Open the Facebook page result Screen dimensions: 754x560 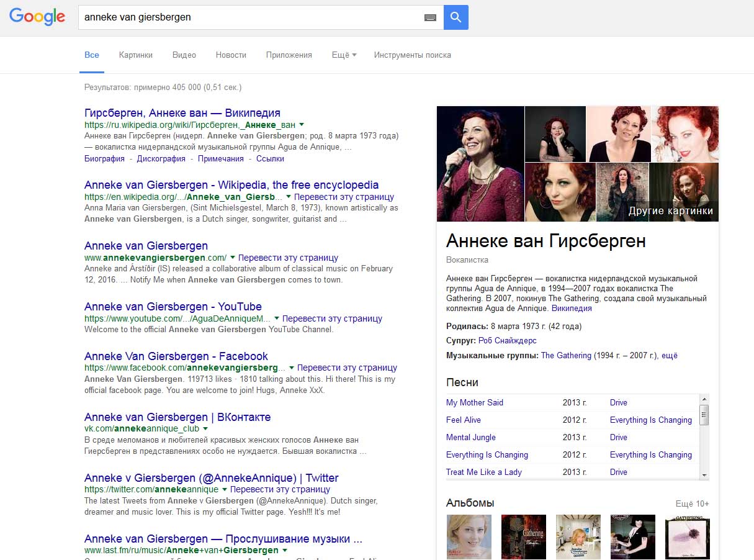click(x=176, y=356)
